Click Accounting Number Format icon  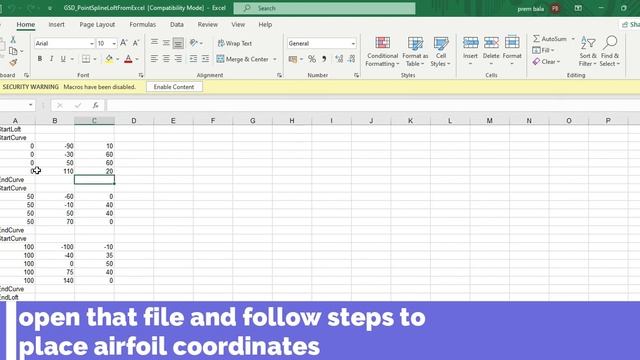click(x=293, y=59)
